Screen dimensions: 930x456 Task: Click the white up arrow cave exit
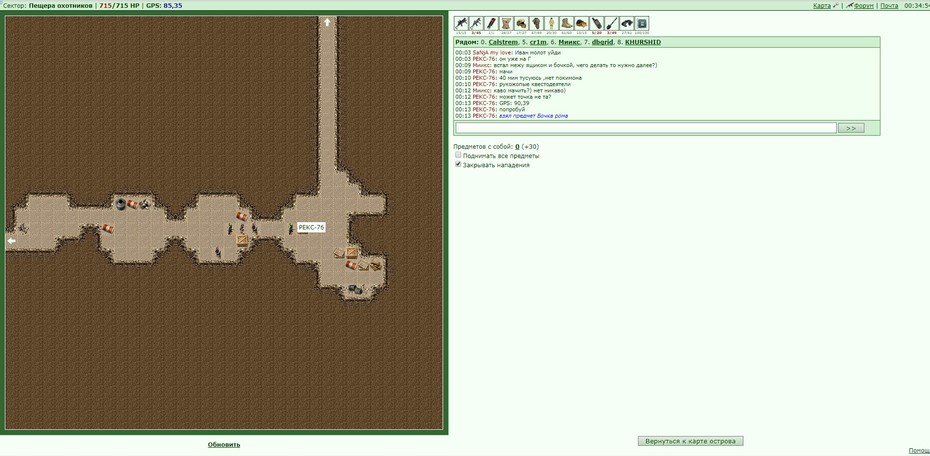[327, 23]
